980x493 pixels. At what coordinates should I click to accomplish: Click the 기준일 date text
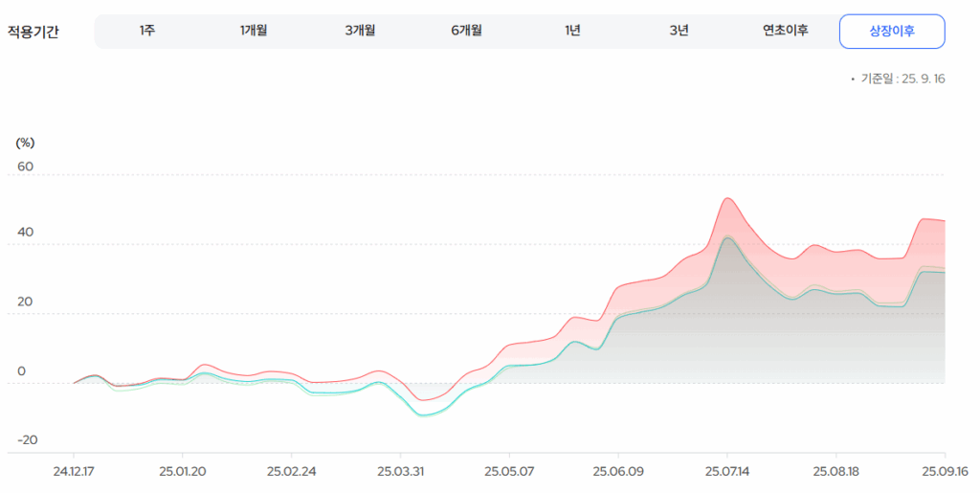point(902,78)
